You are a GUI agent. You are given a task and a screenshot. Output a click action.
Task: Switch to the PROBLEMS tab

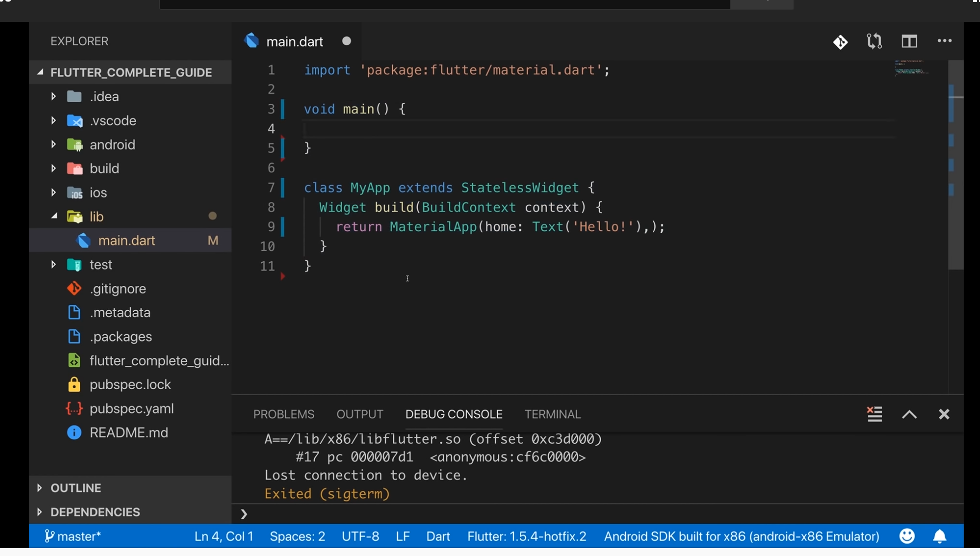[x=283, y=414]
